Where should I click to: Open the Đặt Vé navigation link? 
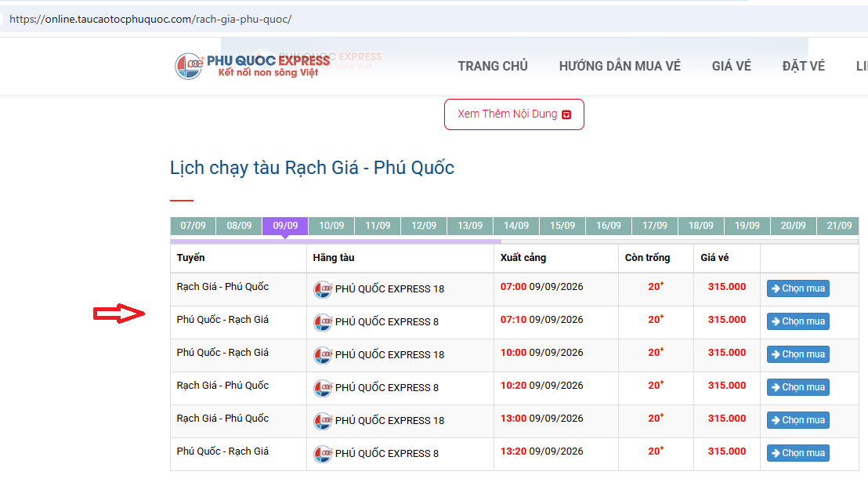803,67
